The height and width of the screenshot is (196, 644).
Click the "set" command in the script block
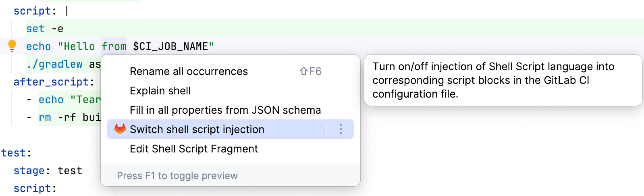coord(35,29)
